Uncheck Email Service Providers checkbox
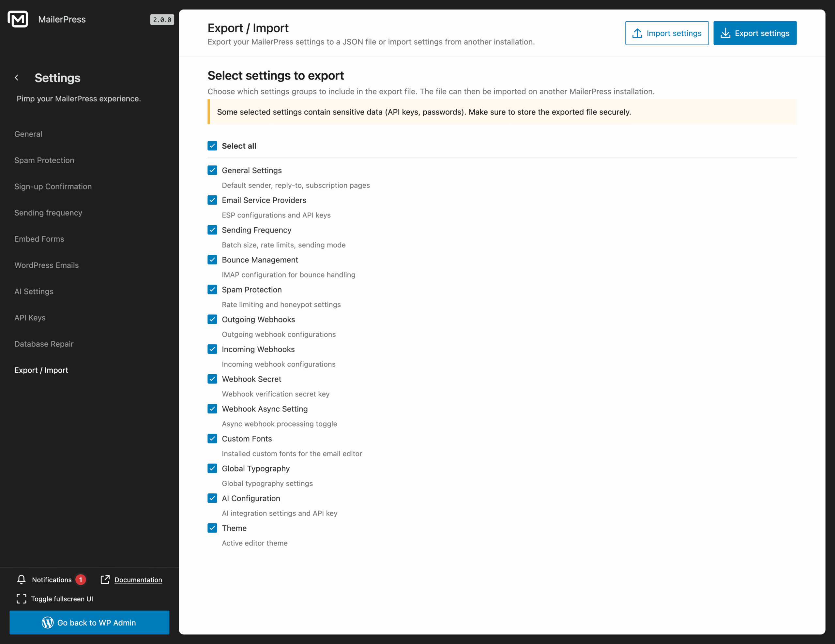The image size is (835, 644). [212, 200]
